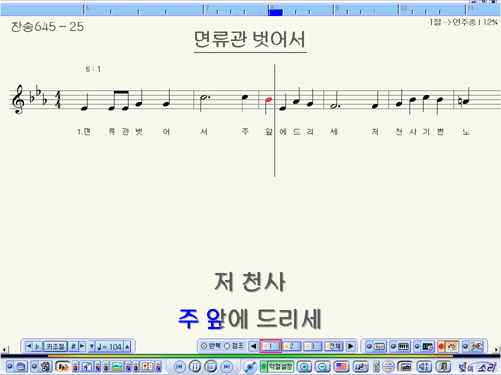Zoom in with the magnifier plus icon

pyautogui.click(x=304, y=367)
